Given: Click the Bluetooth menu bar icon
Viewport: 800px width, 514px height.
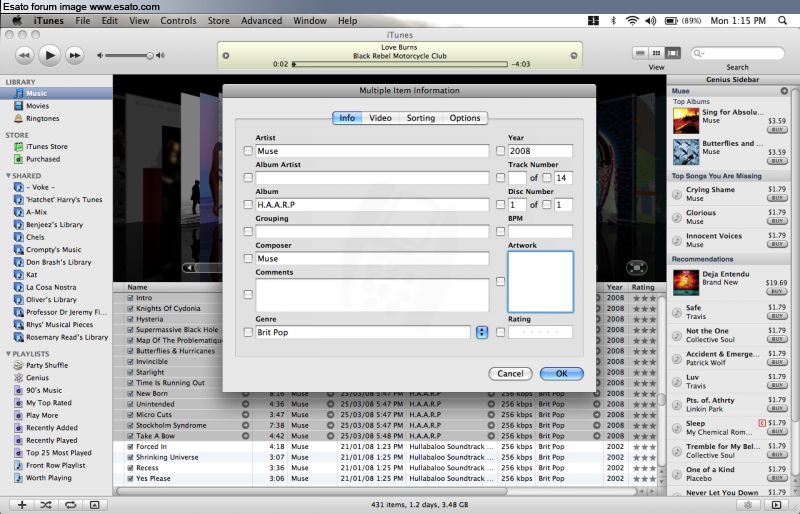Looking at the screenshot, I should tap(614, 20).
